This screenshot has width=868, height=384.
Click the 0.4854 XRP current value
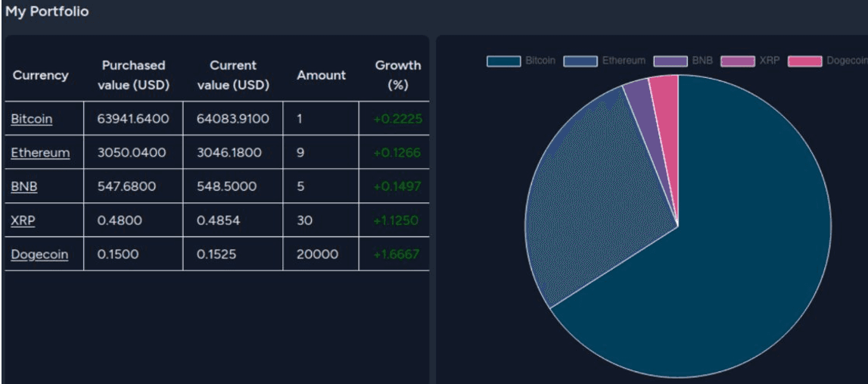click(x=219, y=220)
